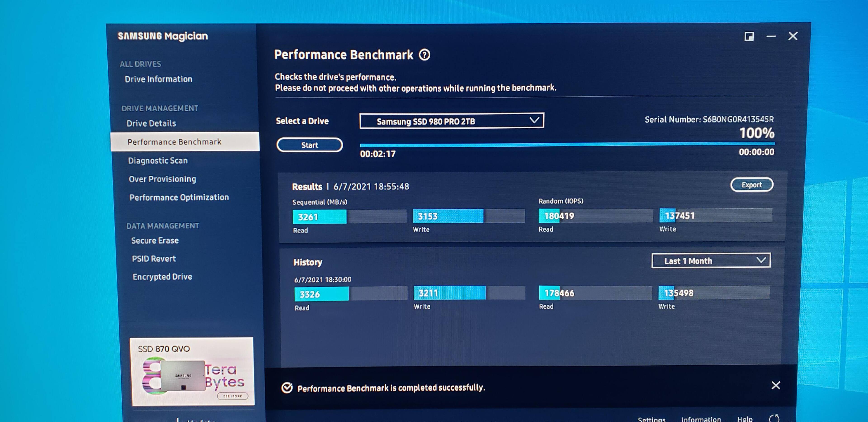Open the Select a Drive dropdown
The width and height of the screenshot is (868, 422).
[x=451, y=121]
